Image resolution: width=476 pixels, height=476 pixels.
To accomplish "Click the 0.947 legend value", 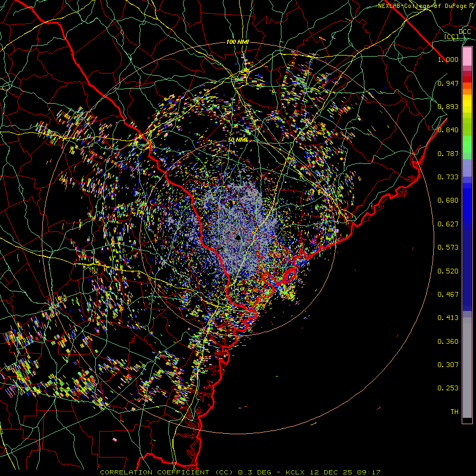I will (x=448, y=83).
